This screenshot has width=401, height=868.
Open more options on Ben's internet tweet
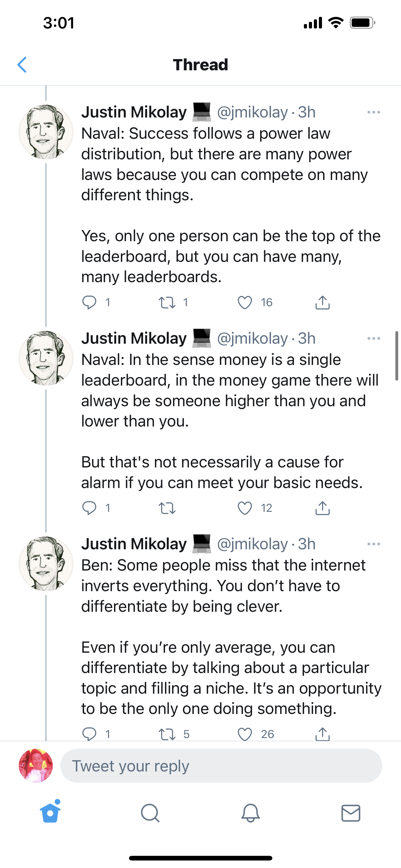[374, 544]
